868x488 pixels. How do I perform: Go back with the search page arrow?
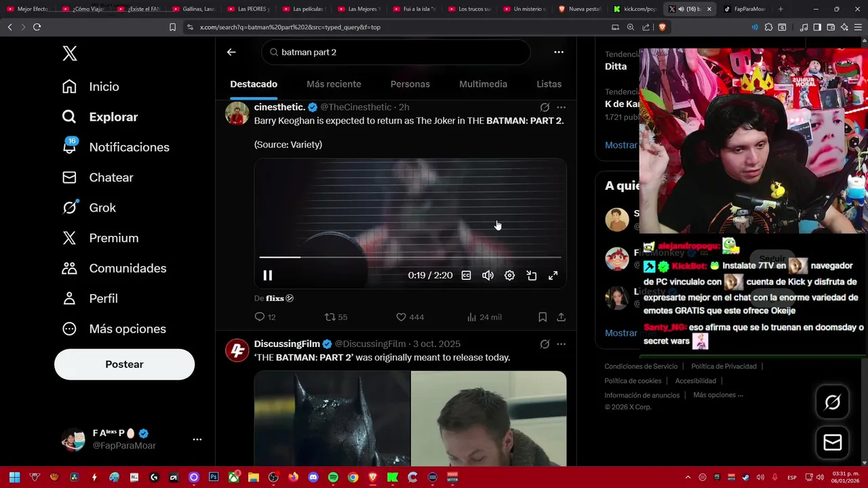(x=231, y=52)
